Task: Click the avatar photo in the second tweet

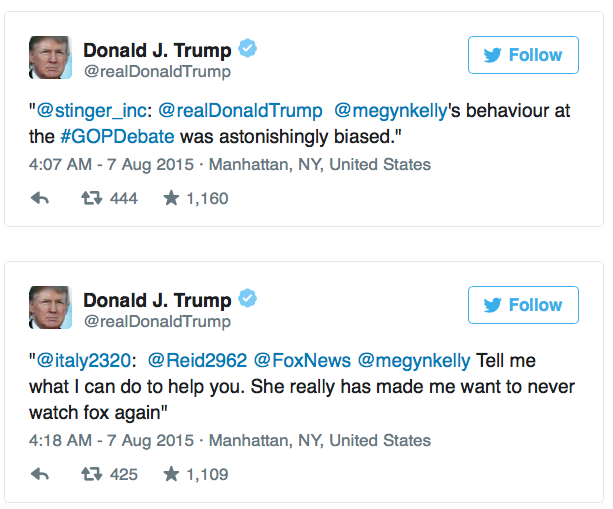Action: coord(49,308)
